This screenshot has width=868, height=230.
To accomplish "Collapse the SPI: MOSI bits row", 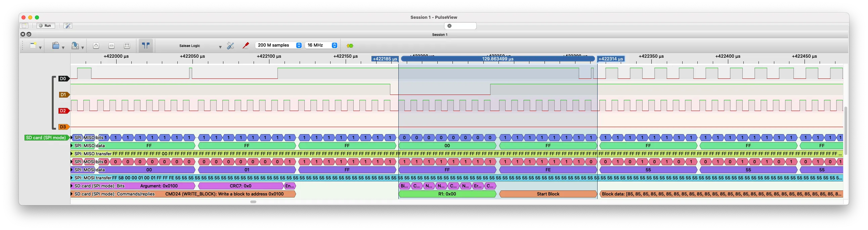I will [x=72, y=162].
